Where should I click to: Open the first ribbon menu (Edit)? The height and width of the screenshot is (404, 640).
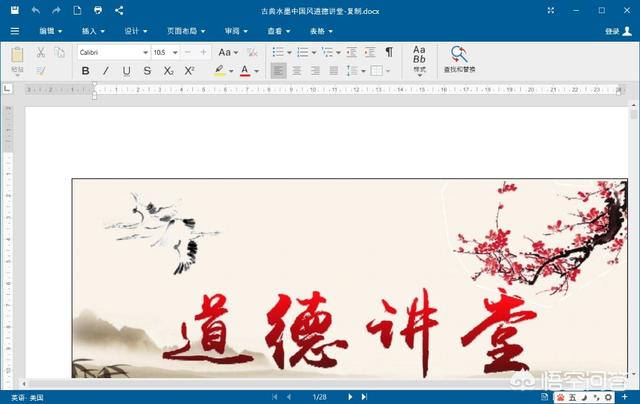click(51, 31)
